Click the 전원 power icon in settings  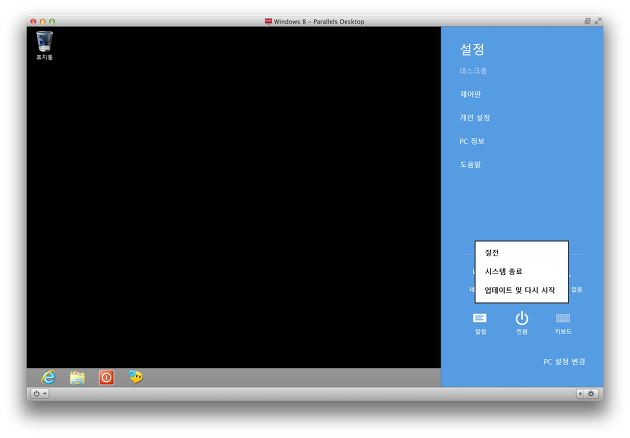(x=522, y=323)
